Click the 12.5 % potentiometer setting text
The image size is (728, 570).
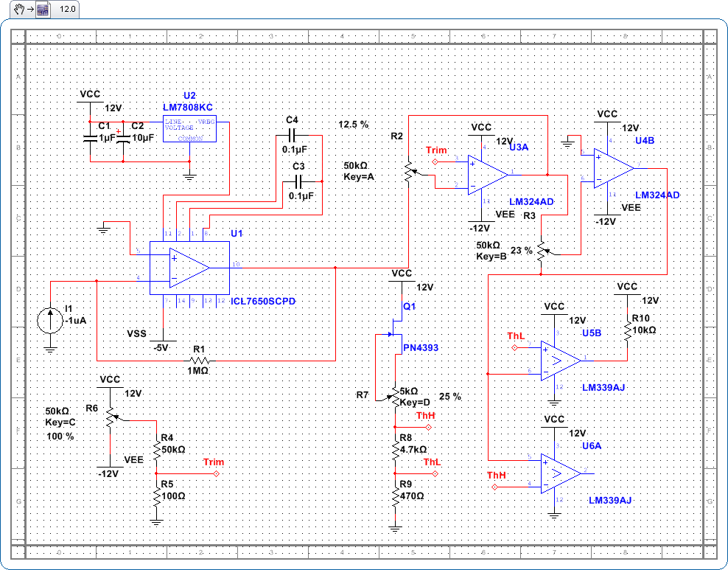click(x=354, y=125)
